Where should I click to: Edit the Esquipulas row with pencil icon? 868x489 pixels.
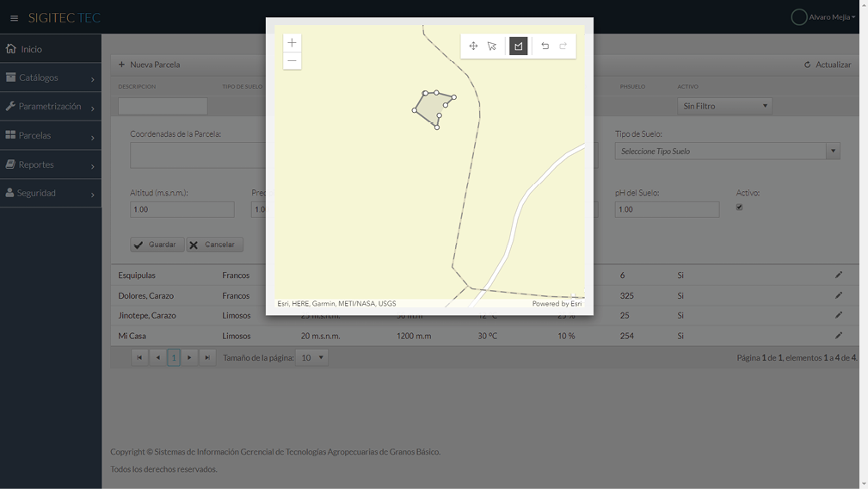(x=839, y=275)
